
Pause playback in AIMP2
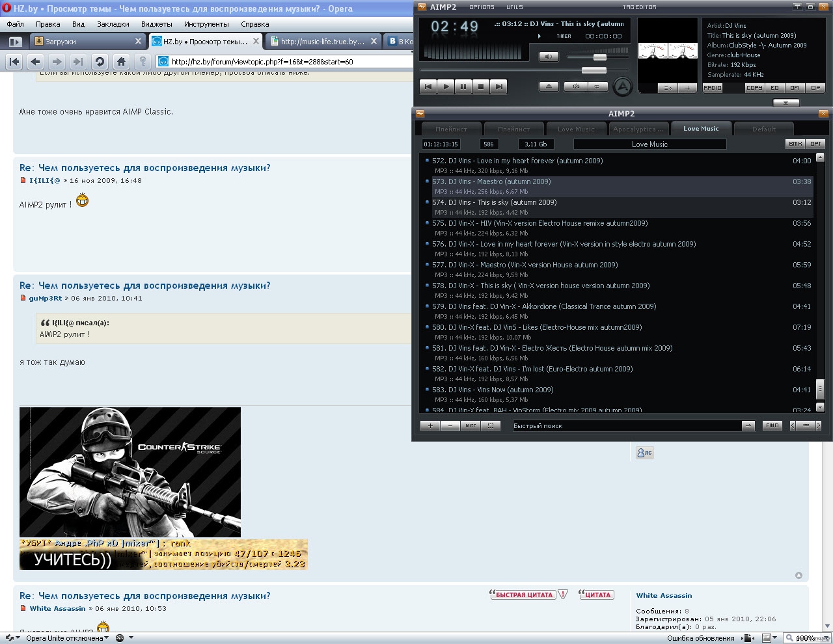click(463, 87)
